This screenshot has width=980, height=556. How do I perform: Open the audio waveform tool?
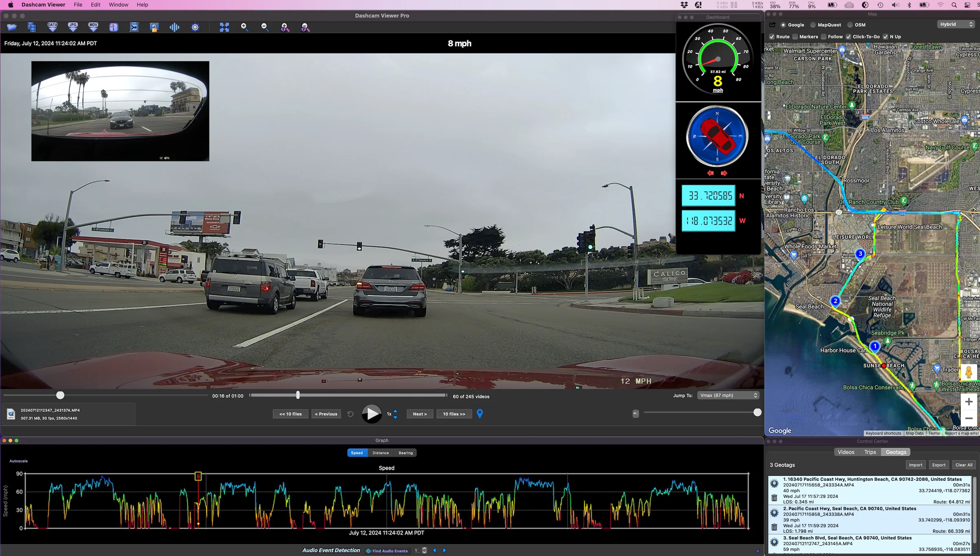(174, 27)
